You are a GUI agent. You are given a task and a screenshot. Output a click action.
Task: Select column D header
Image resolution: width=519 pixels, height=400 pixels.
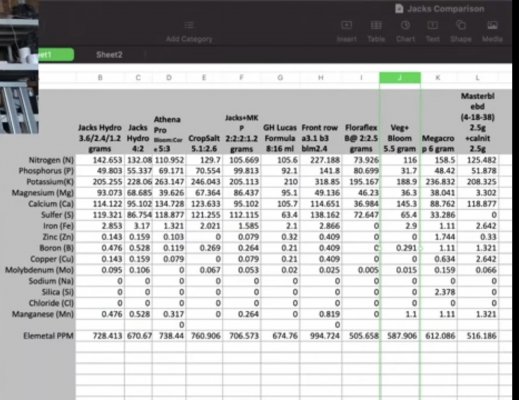(x=169, y=78)
